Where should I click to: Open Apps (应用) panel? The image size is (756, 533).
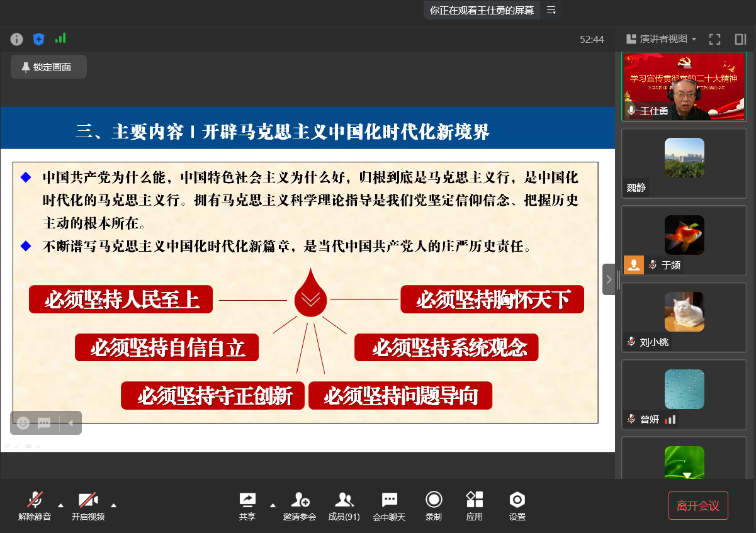[475, 507]
